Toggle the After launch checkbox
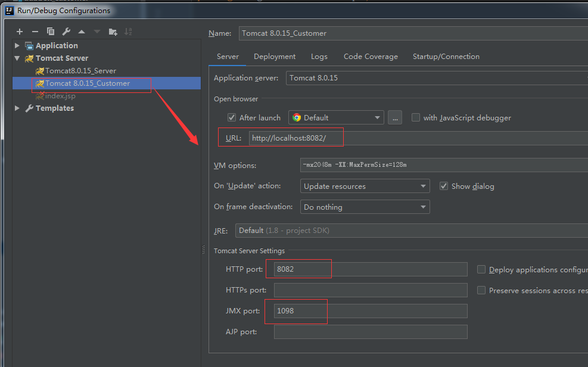The image size is (588, 367). pyautogui.click(x=232, y=118)
